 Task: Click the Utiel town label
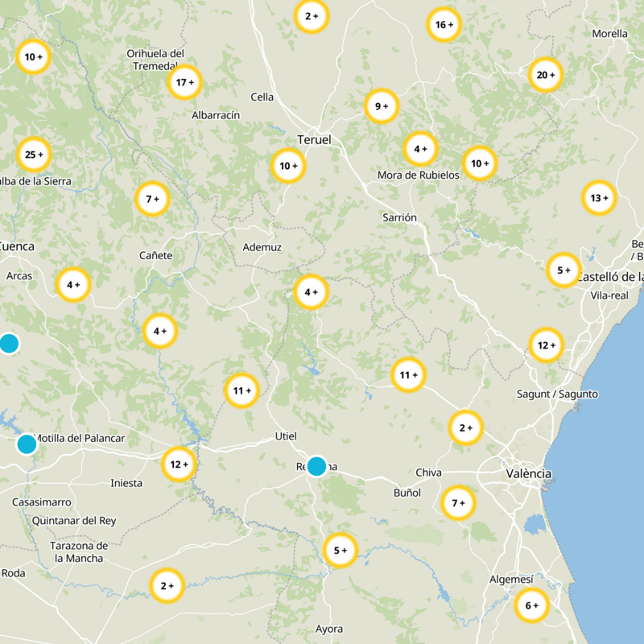click(x=286, y=436)
